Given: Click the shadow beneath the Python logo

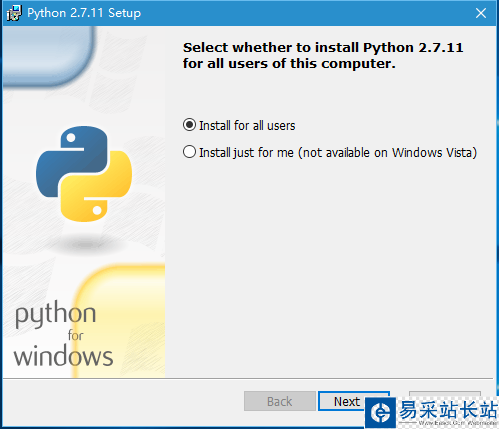Looking at the screenshot, I should (x=86, y=245).
